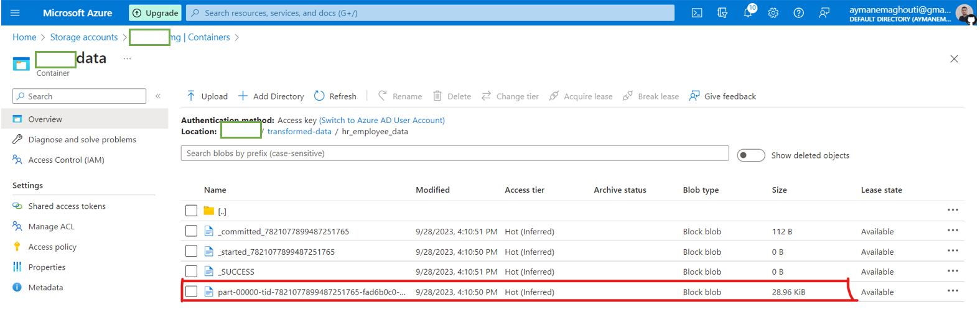Sort by Lease state column header
Image resolution: width=980 pixels, height=312 pixels.
[881, 190]
